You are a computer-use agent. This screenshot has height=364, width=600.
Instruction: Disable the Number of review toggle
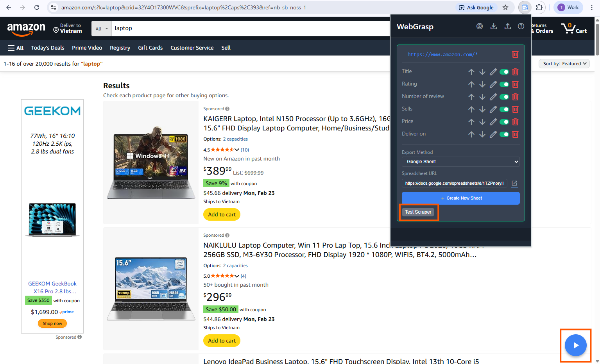point(504,97)
